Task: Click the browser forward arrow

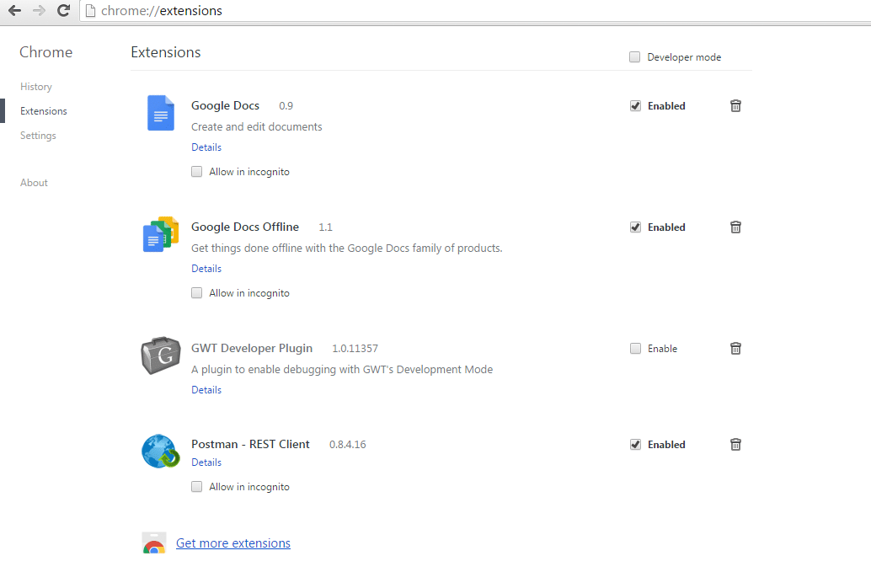Action: pos(39,11)
